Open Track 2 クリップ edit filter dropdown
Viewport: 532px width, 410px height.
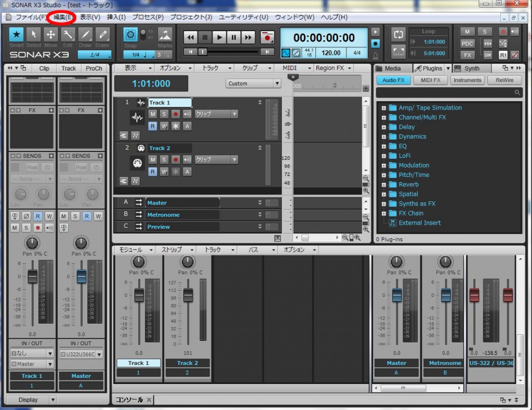tap(216, 160)
